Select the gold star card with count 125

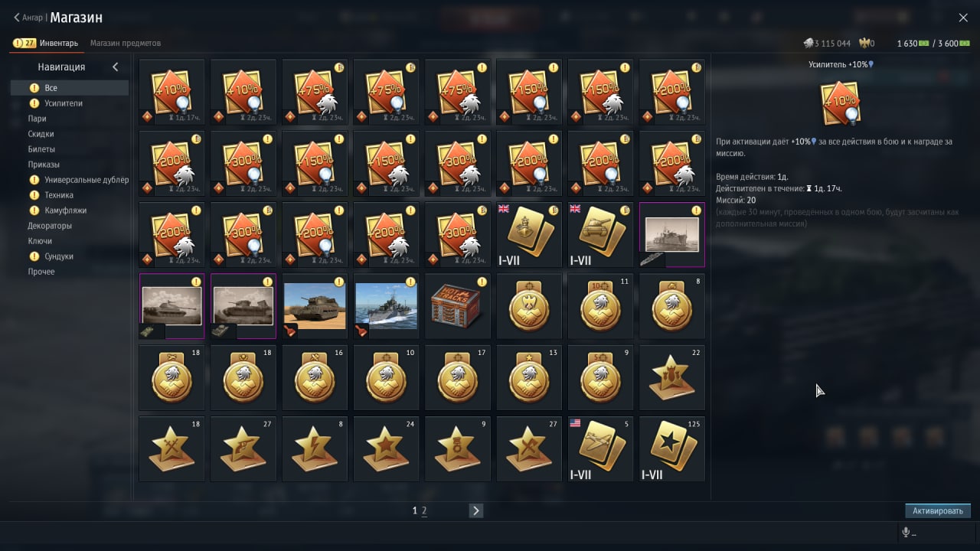click(x=672, y=449)
